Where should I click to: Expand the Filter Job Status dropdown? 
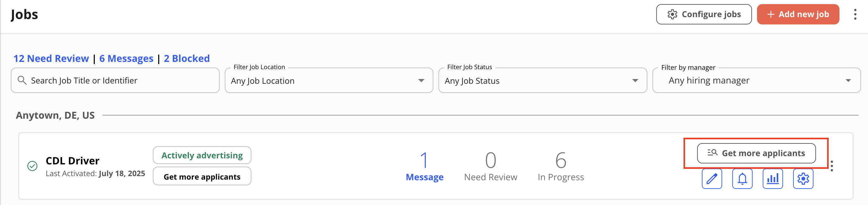point(542,80)
